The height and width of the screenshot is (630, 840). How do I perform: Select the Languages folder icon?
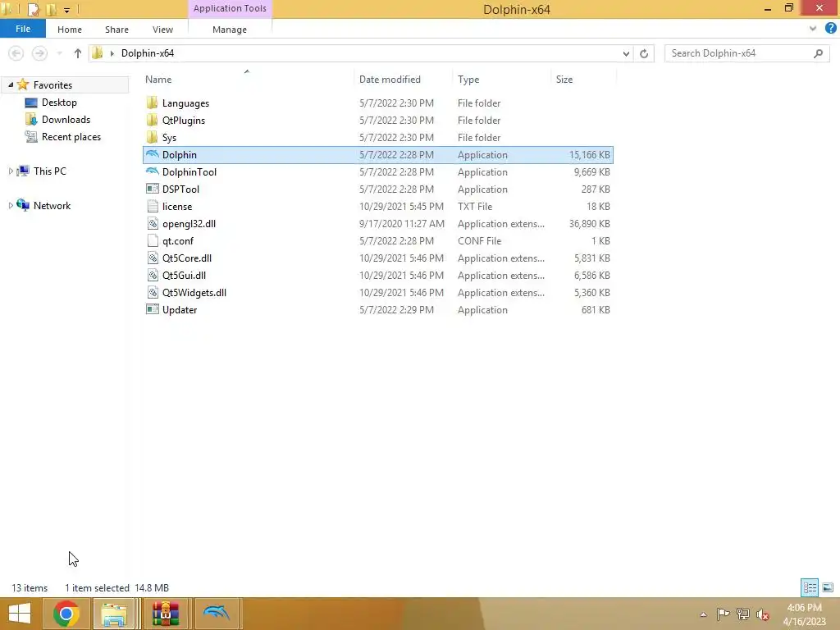pyautogui.click(x=152, y=103)
